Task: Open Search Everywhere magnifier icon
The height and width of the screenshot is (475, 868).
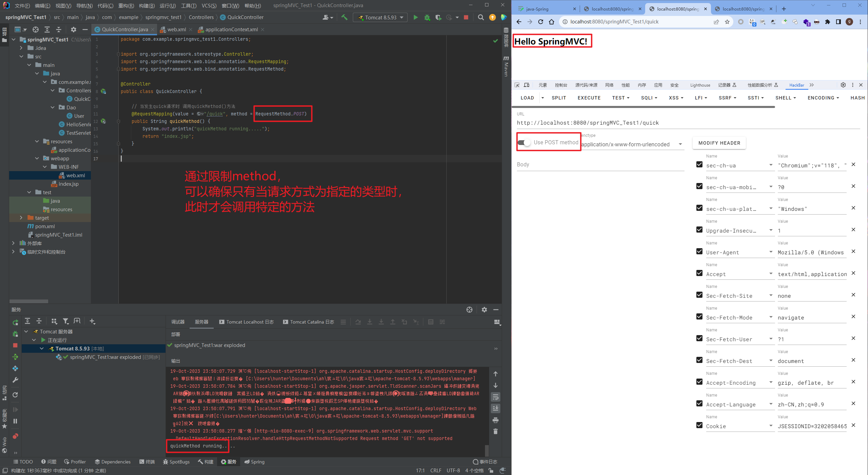Action: 481,17
